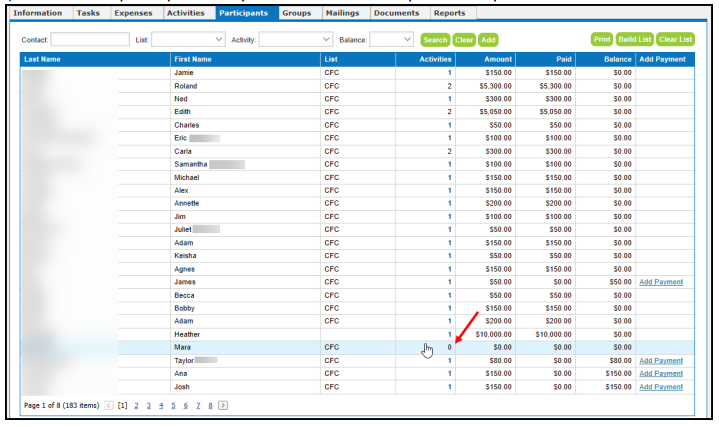
Task: Click the $5,300.00 amount for Roland
Action: coord(496,86)
